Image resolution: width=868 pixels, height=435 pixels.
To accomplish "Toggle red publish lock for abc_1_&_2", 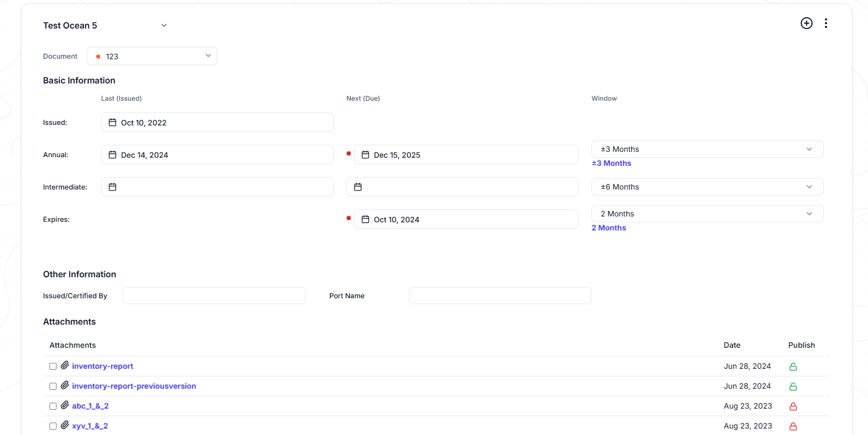I will click(793, 406).
